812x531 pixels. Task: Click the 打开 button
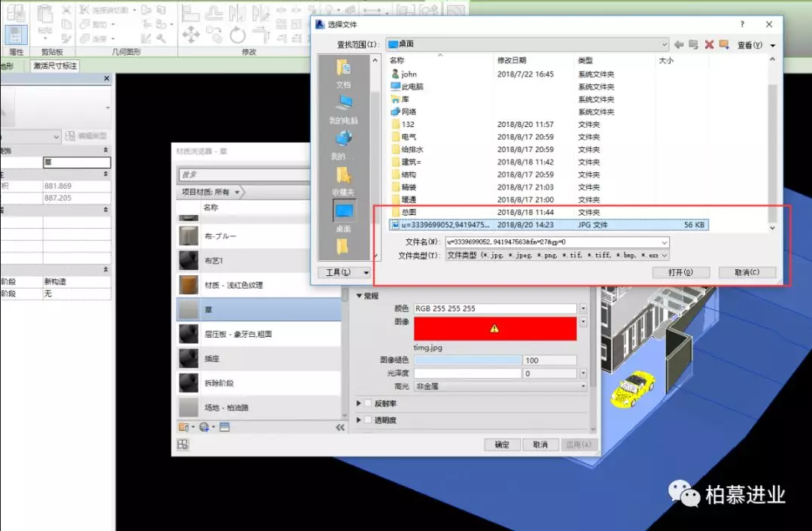tap(680, 272)
